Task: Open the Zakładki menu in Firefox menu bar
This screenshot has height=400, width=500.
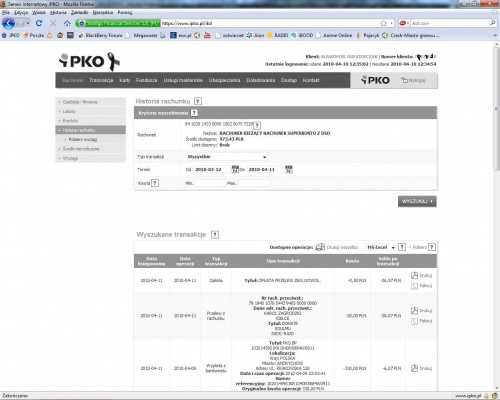Action: tap(79, 12)
